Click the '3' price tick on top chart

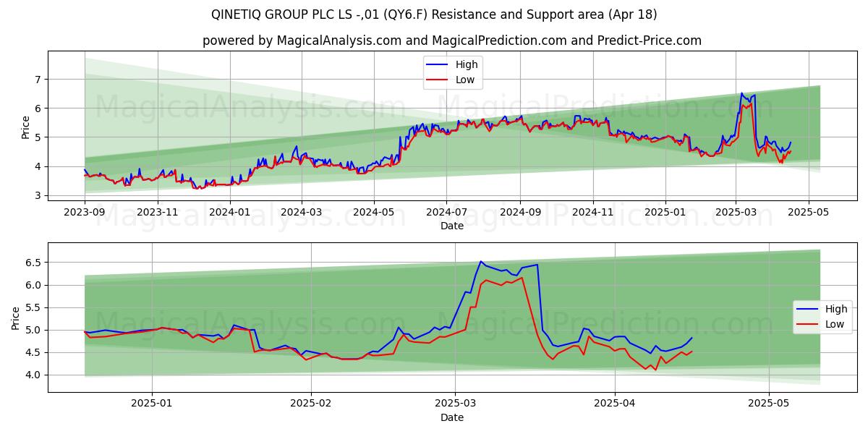pyautogui.click(x=39, y=195)
